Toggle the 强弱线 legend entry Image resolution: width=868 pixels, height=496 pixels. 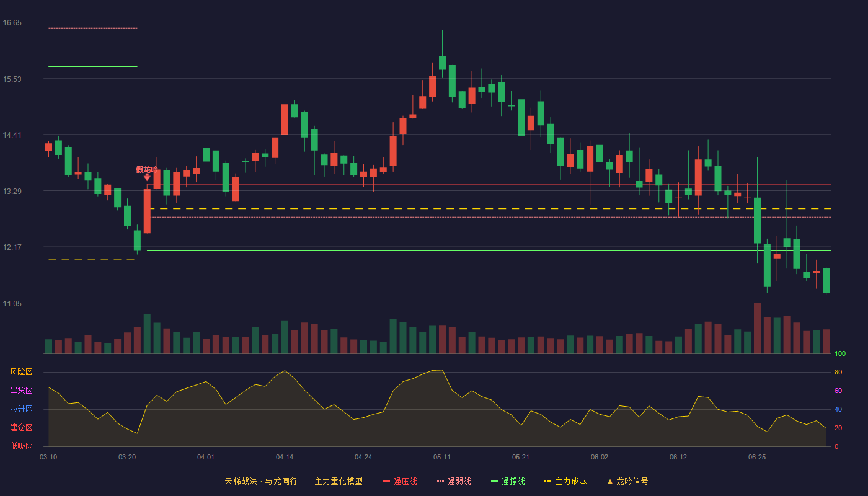point(454,481)
